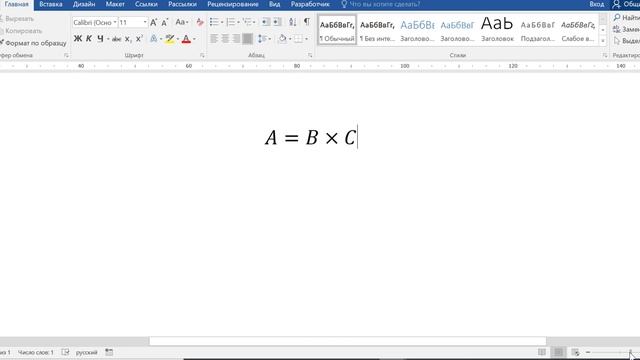This screenshot has height=360, width=640.
Task: Insert a bulleted list
Action: pos(214,22)
